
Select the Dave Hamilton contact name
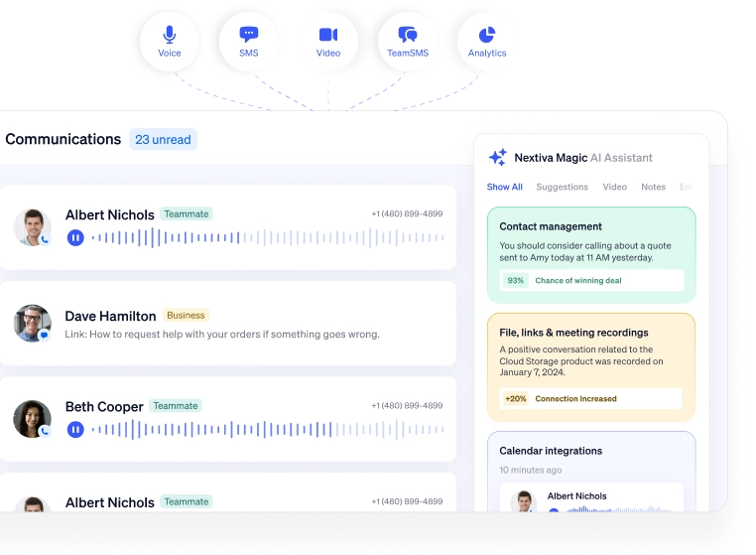(110, 316)
